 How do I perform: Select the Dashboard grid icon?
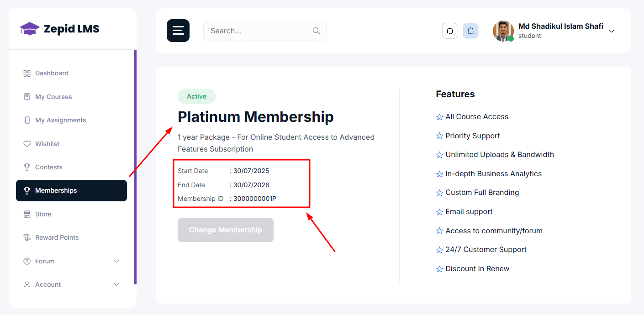(27, 73)
